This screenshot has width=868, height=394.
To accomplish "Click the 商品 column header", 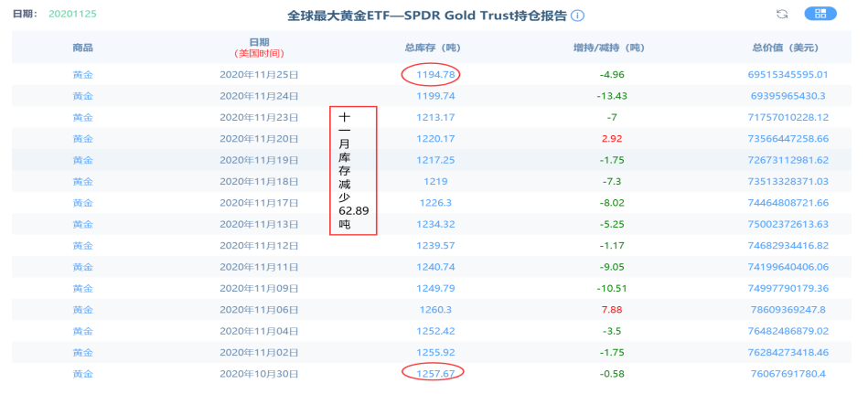I will (82, 48).
